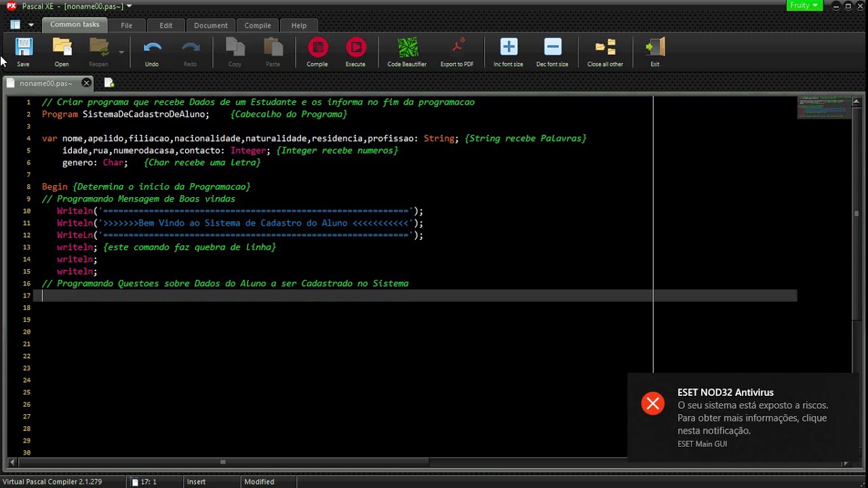The height and width of the screenshot is (488, 868).
Task: Compile the Pascal program
Action: click(x=317, y=52)
